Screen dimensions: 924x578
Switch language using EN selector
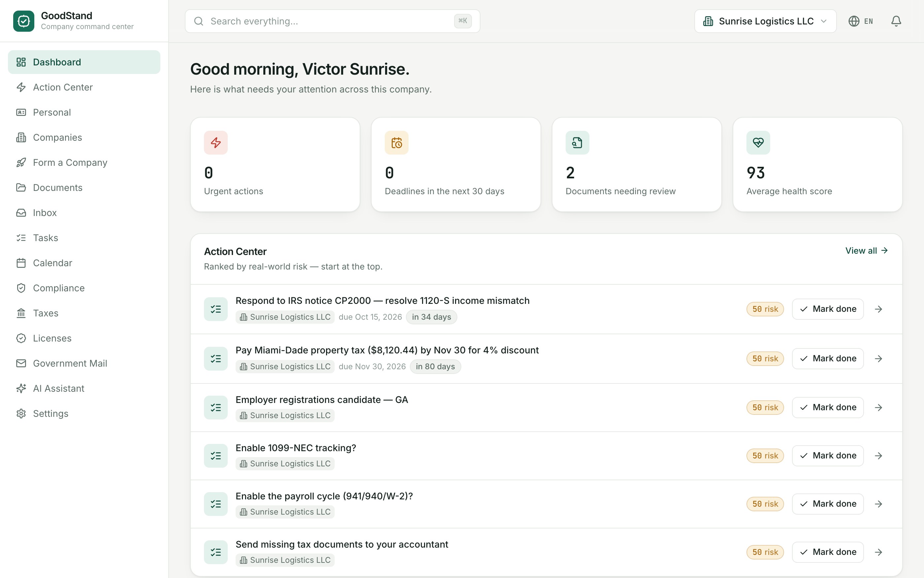pyautogui.click(x=861, y=21)
